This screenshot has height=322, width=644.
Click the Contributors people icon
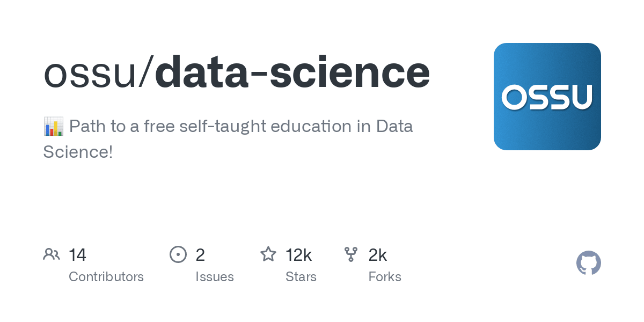52,254
